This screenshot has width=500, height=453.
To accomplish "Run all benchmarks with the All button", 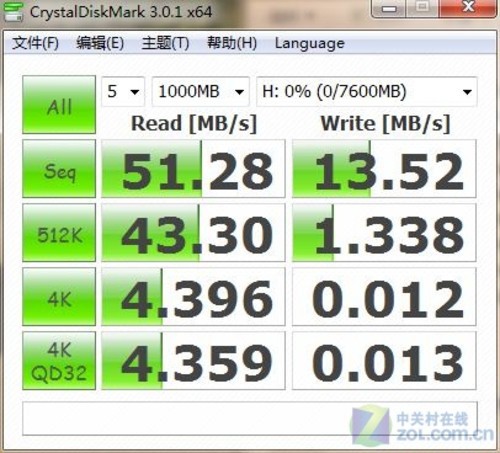I will 59,105.
